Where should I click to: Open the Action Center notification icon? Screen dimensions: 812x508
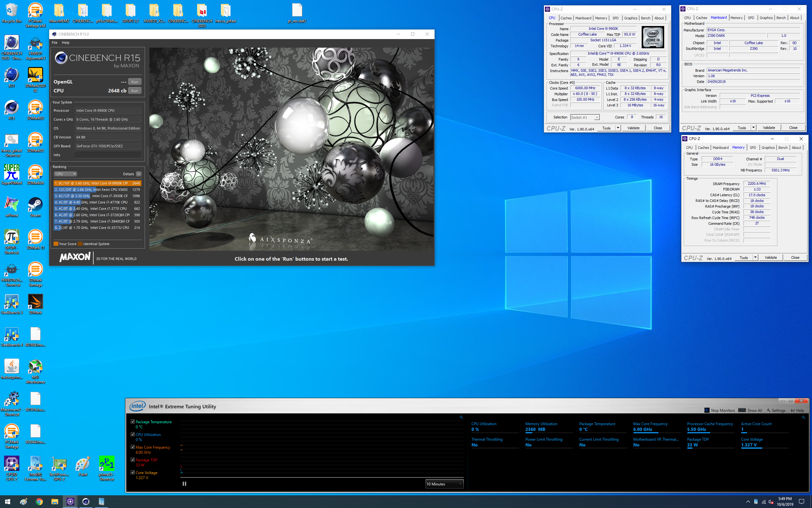[x=802, y=502]
